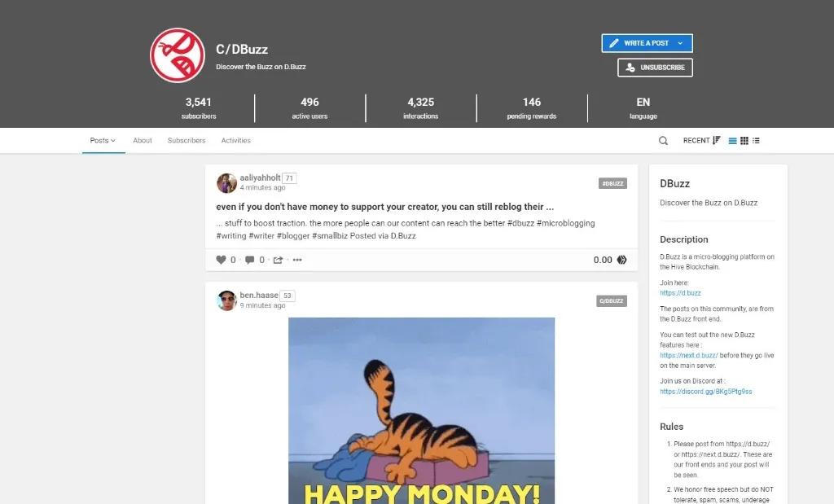Open the https://d.buzz link
Image resolution: width=834 pixels, height=504 pixels.
pos(680,293)
